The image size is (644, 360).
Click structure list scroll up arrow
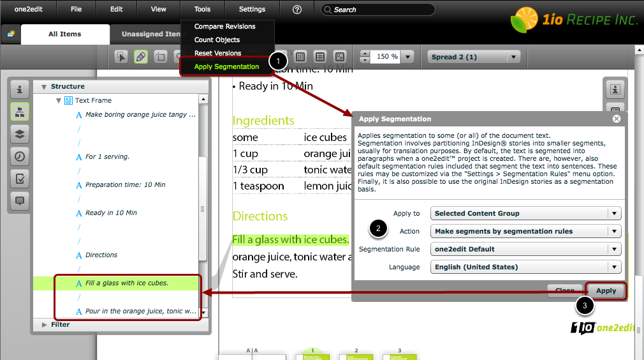point(203,99)
